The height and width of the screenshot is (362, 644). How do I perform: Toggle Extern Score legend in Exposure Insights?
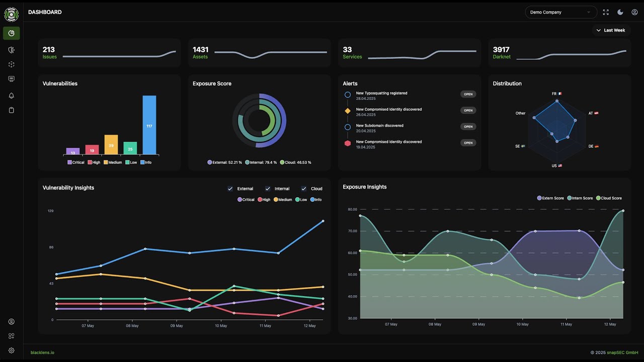tap(550, 198)
